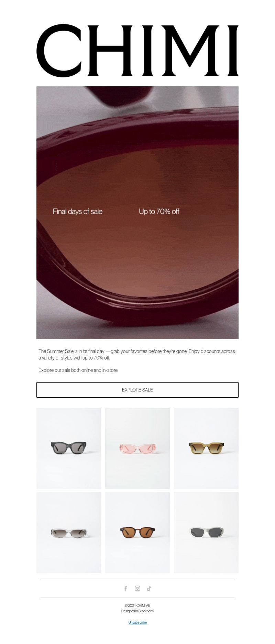Click the 'Final days of sale' text

coord(78,212)
